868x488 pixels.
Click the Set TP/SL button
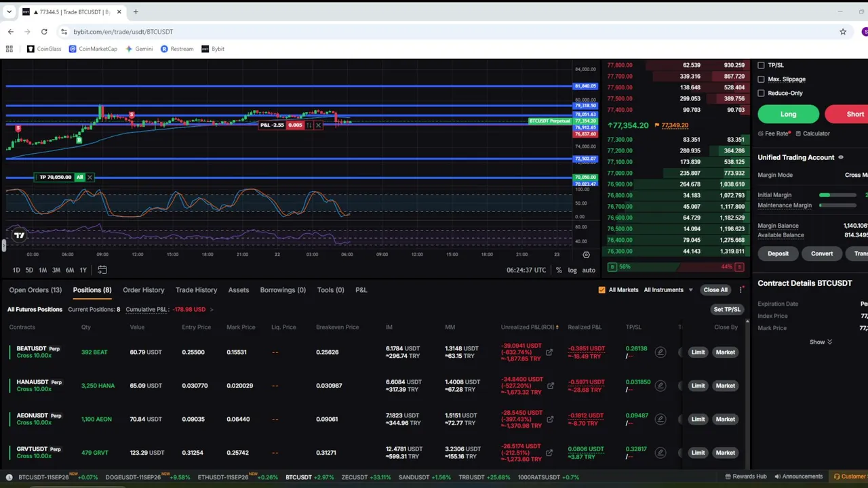[x=727, y=310]
